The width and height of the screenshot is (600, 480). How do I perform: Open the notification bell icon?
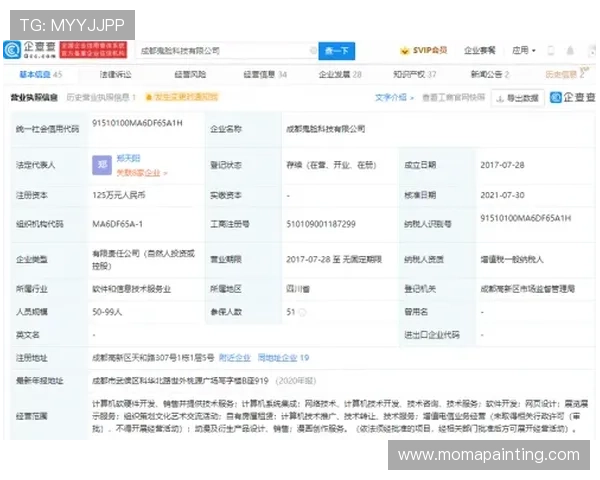pyautogui.click(x=570, y=51)
